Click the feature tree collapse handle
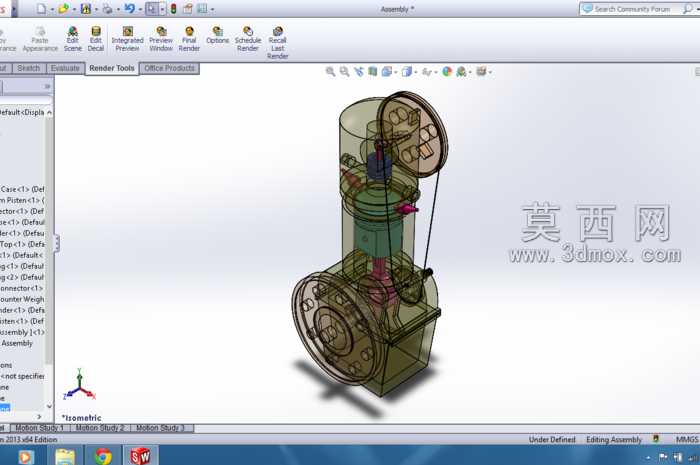This screenshot has width=700, height=465. coord(57,243)
